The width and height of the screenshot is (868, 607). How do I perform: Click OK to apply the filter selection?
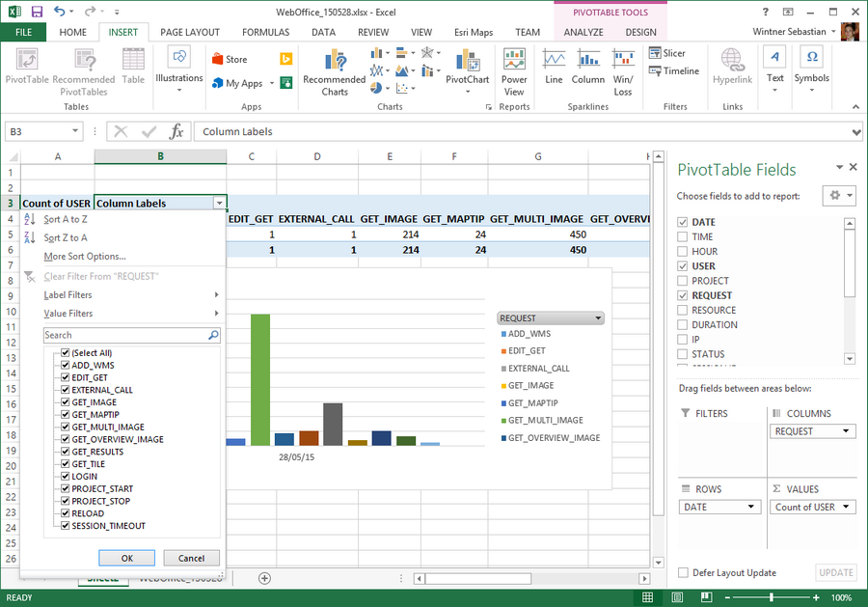pyautogui.click(x=125, y=557)
